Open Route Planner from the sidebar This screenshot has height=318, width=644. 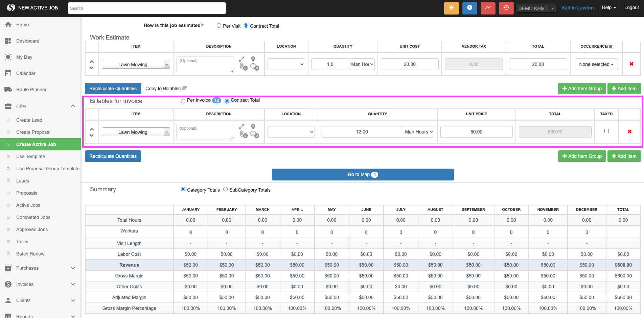31,90
